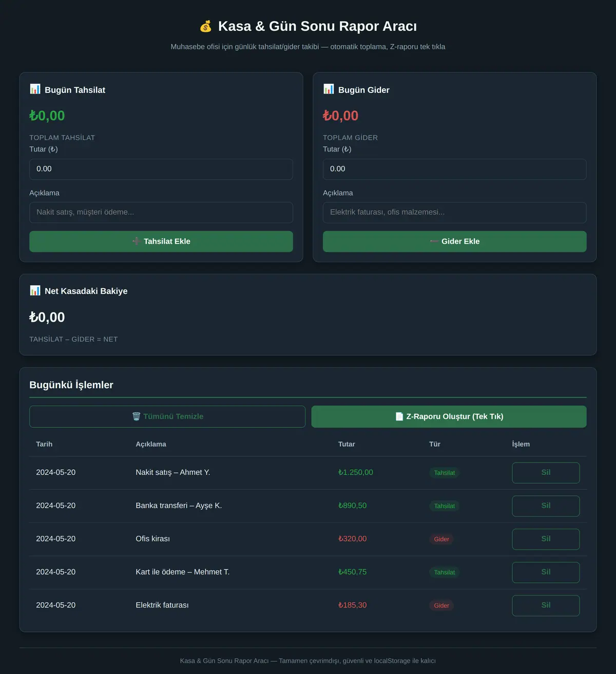
Task: Click the chart icon beside Bugün Gider
Action: (329, 89)
